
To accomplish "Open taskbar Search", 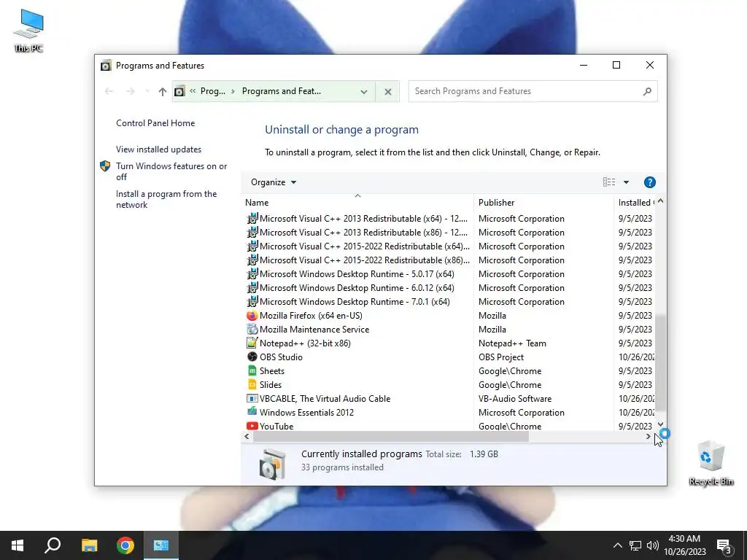I will (x=53, y=545).
